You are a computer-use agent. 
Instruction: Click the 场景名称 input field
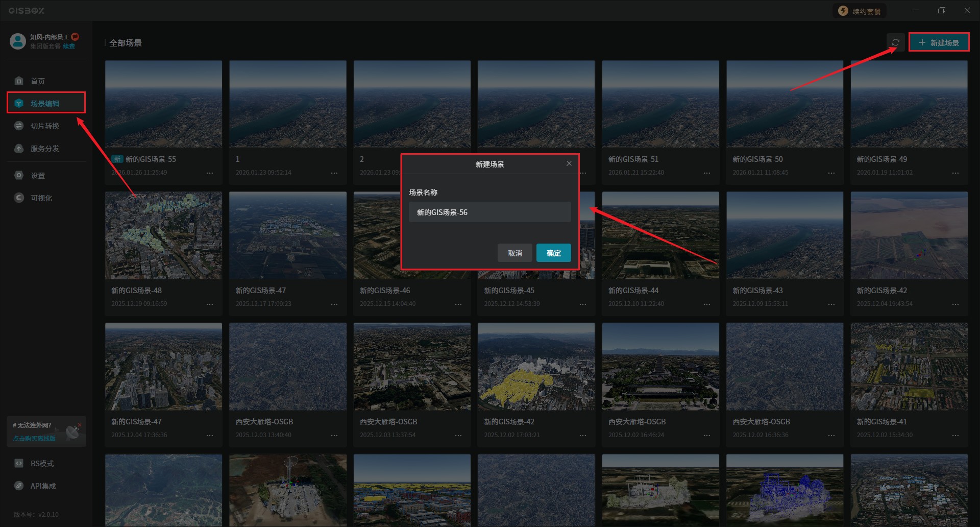(x=489, y=212)
